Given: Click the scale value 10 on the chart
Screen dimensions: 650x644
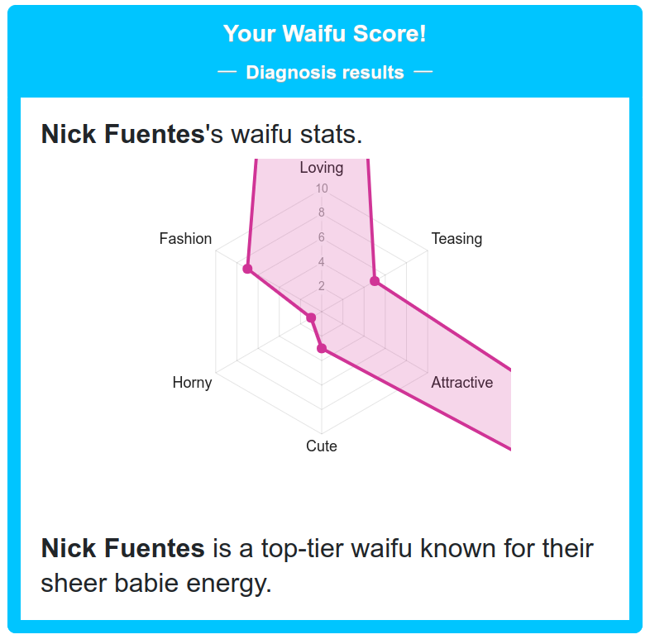Looking at the screenshot, I should (x=322, y=188).
